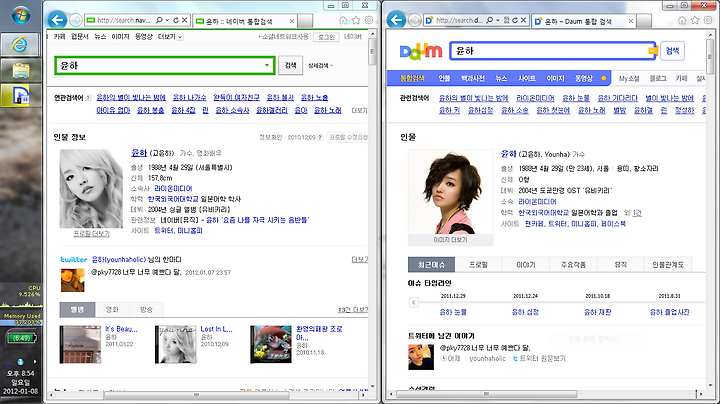Open the address bar dropdown arrow in the Naver window
Screen dimensions: 720x404
tap(168, 20)
